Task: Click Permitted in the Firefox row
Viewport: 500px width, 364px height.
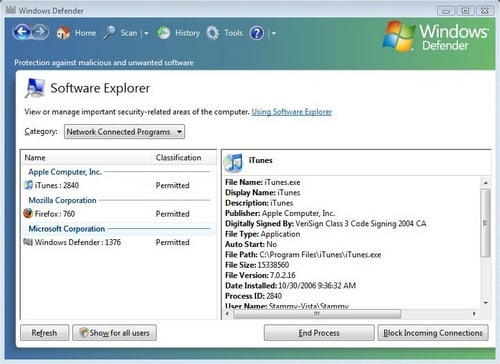Action: point(172,214)
